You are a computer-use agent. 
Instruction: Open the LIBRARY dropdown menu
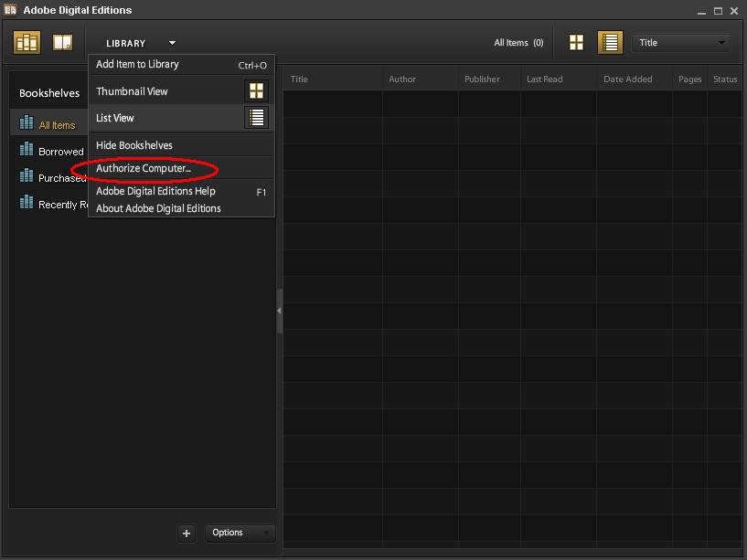tap(140, 43)
